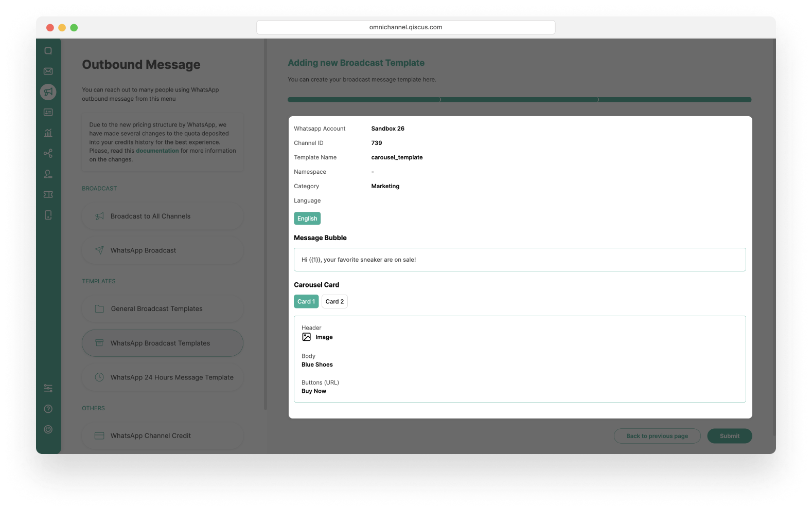Switch to Card 1 tab
This screenshot has height=510, width=812.
306,302
